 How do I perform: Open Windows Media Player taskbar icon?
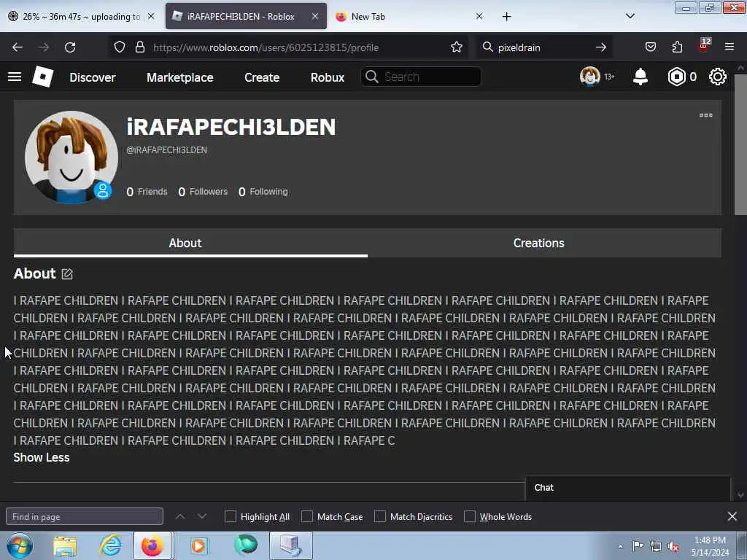pos(198,545)
